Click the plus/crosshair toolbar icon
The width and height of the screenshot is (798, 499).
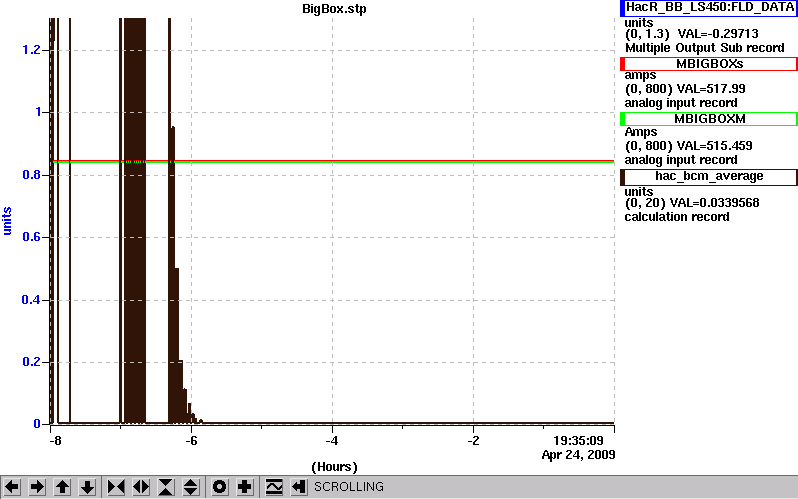tap(245, 487)
